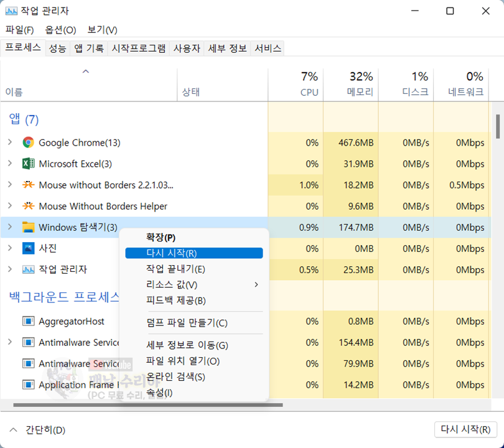Sort by the 메모리 column header

click(x=351, y=85)
